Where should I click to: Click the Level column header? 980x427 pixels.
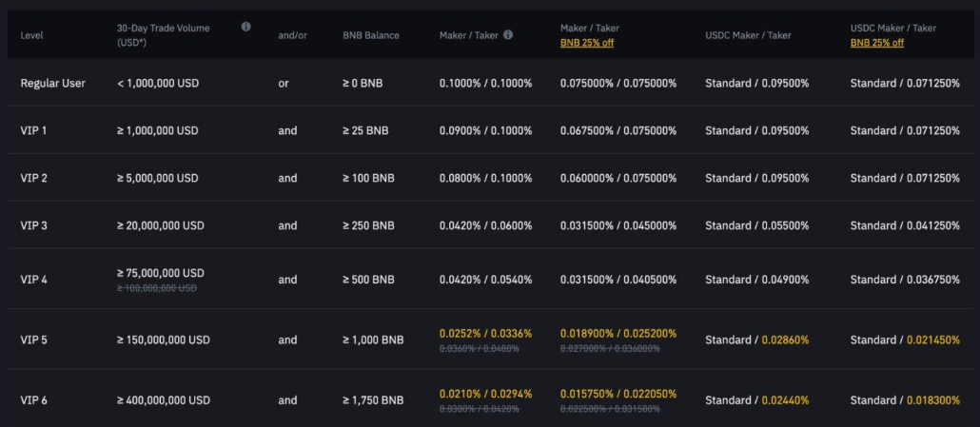(31, 35)
